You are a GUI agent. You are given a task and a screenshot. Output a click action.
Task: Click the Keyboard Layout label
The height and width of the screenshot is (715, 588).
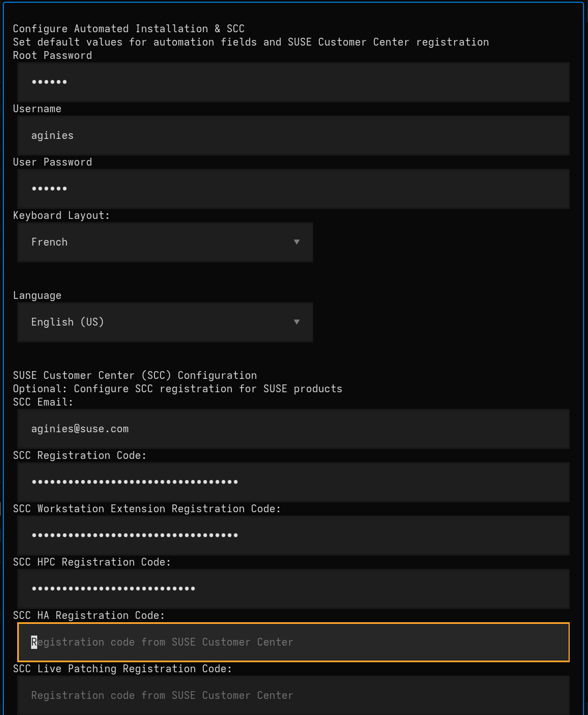tap(61, 215)
